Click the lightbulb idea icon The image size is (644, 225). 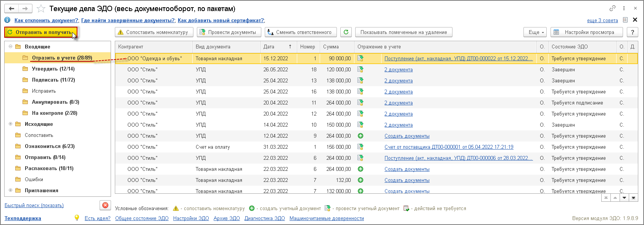77,218
